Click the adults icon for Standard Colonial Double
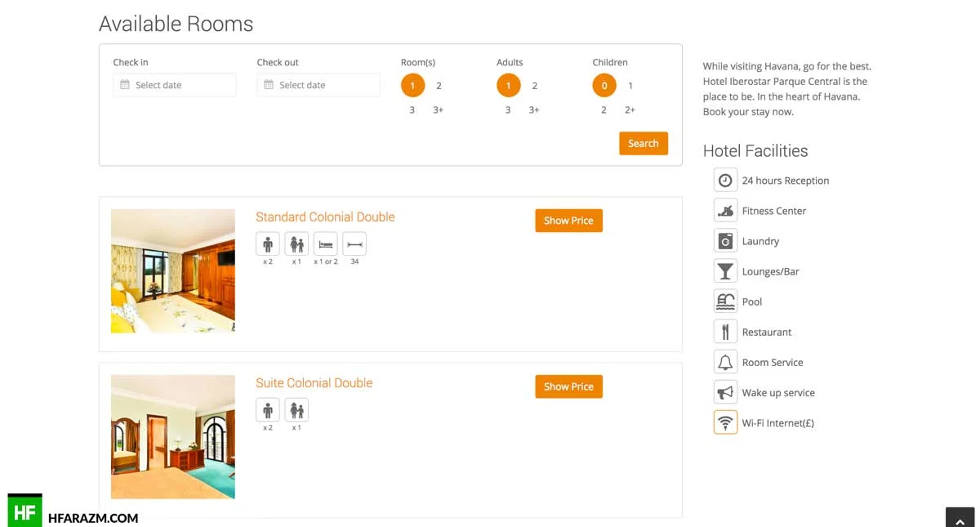 268,244
